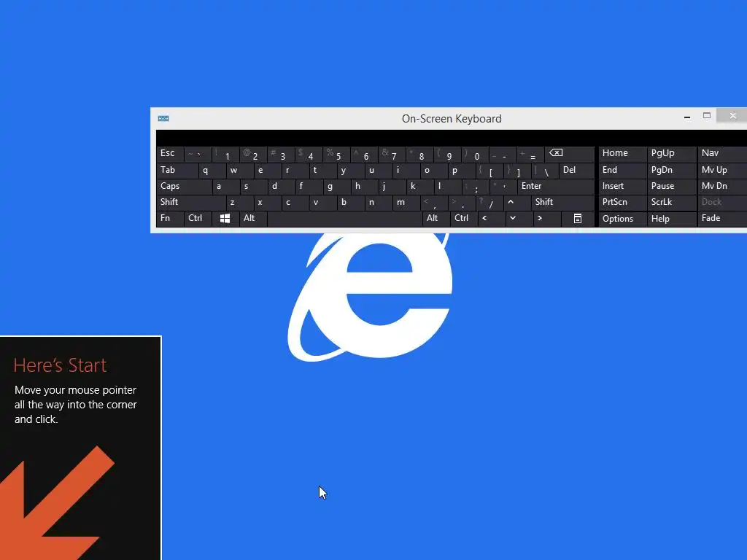Viewport: 747px width, 560px height.
Task: Click the Enter key
Action: tap(555, 186)
